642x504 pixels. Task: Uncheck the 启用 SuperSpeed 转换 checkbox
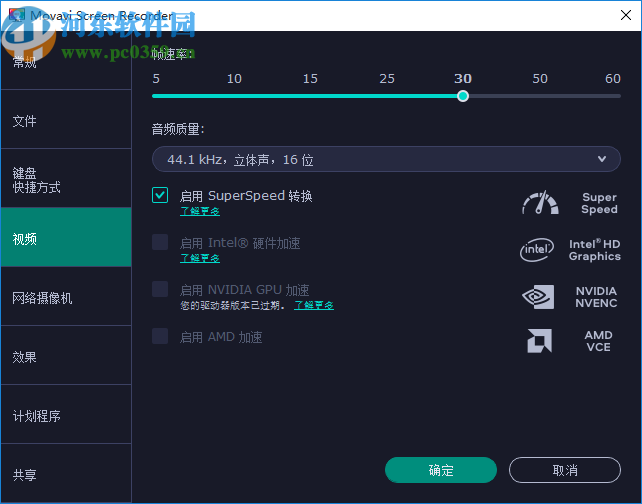pyautogui.click(x=160, y=195)
